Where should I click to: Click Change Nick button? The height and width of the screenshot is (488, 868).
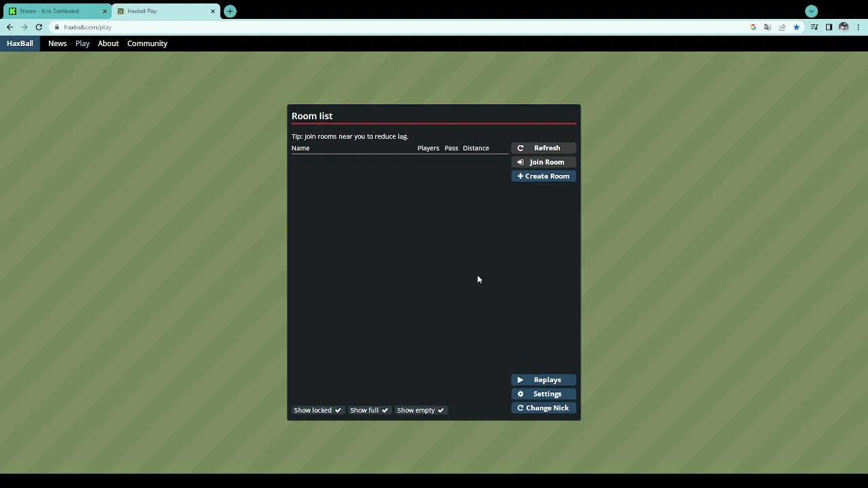(543, 408)
